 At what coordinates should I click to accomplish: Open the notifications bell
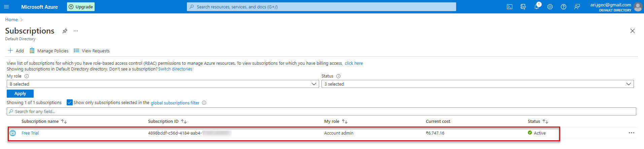(537, 7)
